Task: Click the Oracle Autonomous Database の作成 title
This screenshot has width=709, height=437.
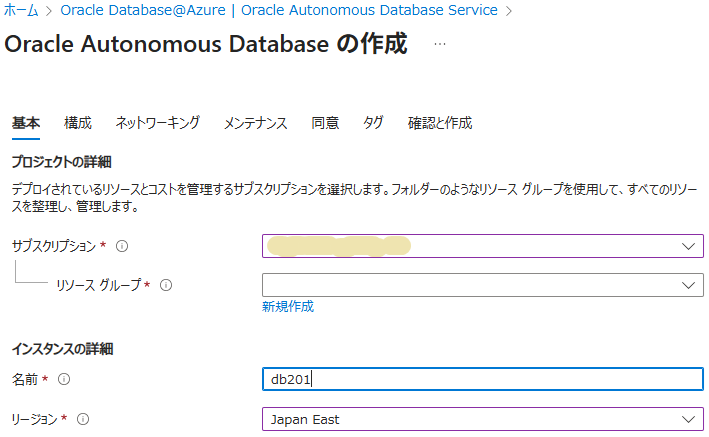Action: point(206,44)
